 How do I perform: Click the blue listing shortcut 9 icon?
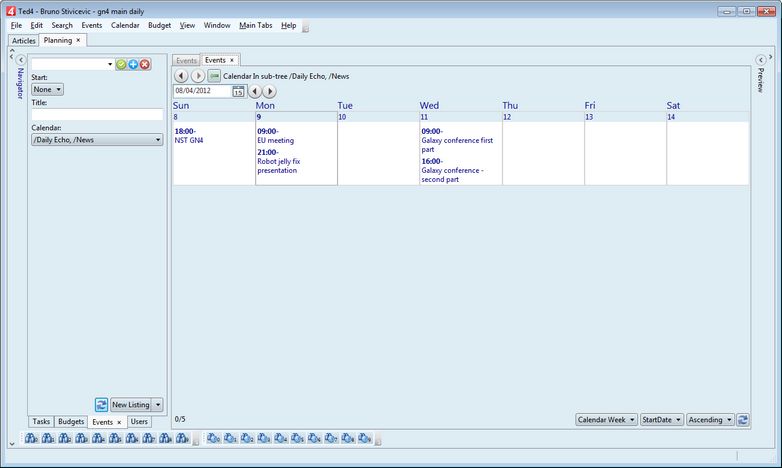365,439
